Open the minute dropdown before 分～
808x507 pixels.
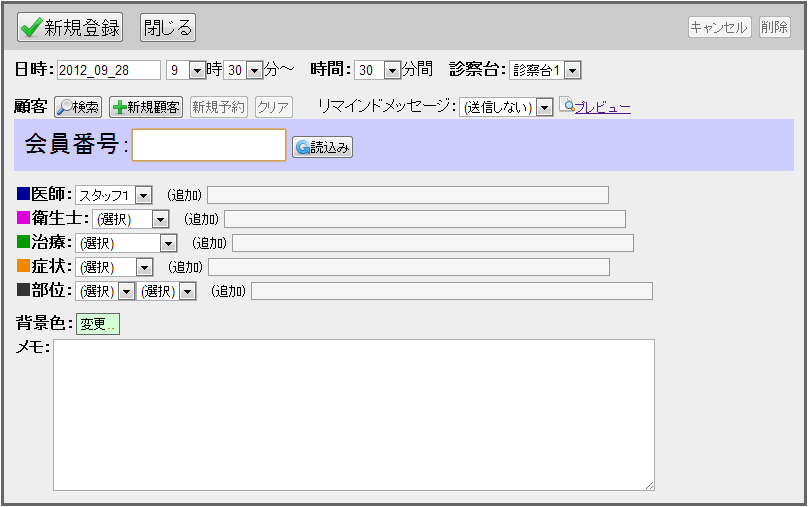pos(243,70)
